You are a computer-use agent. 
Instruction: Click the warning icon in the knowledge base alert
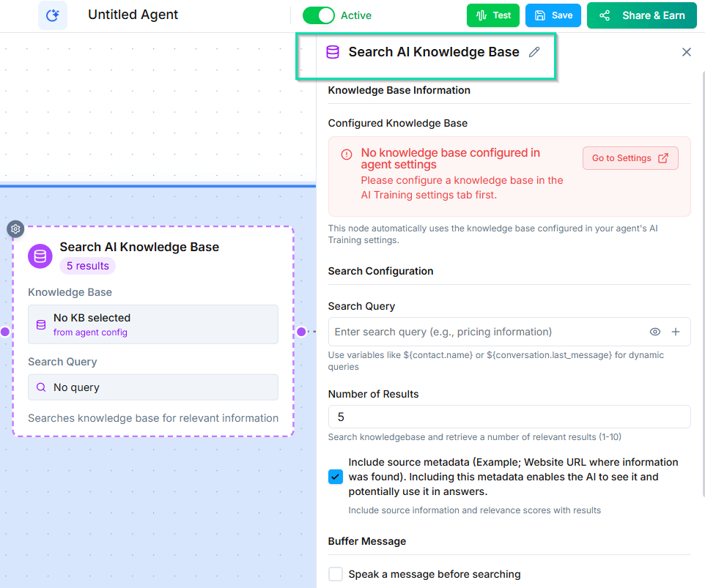[x=345, y=154]
